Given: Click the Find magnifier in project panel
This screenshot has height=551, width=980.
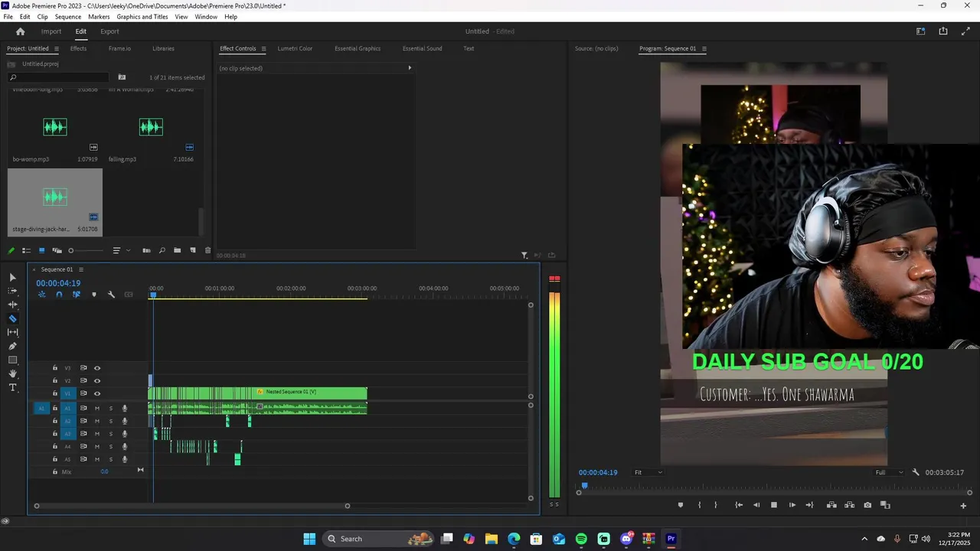Looking at the screenshot, I should [x=162, y=250].
